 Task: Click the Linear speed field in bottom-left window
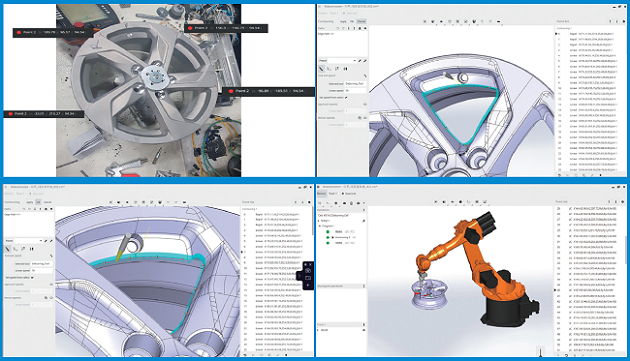42,271
